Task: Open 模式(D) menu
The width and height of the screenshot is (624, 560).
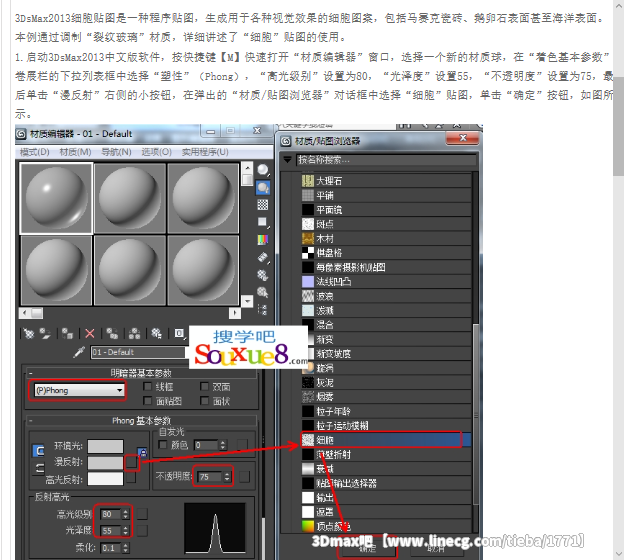Action: 35,152
